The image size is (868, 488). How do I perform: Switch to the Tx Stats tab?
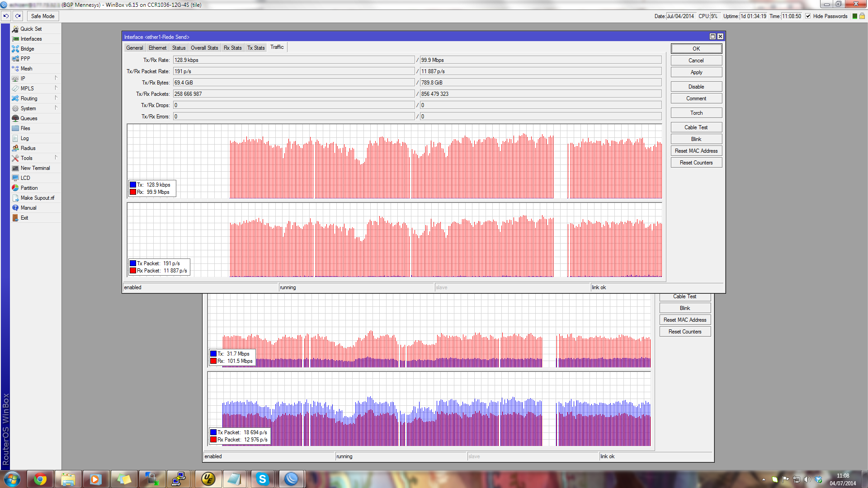pyautogui.click(x=255, y=47)
